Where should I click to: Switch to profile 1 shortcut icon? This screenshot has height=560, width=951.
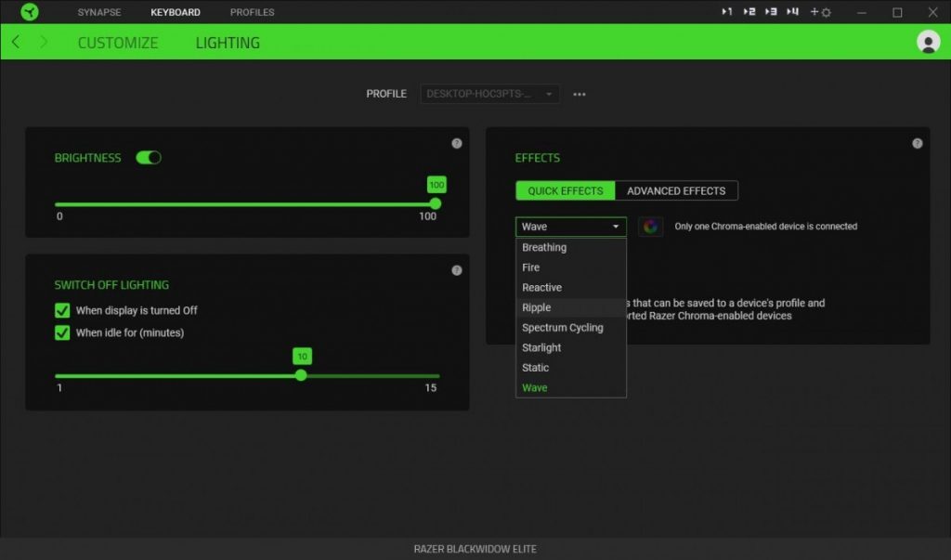click(726, 11)
